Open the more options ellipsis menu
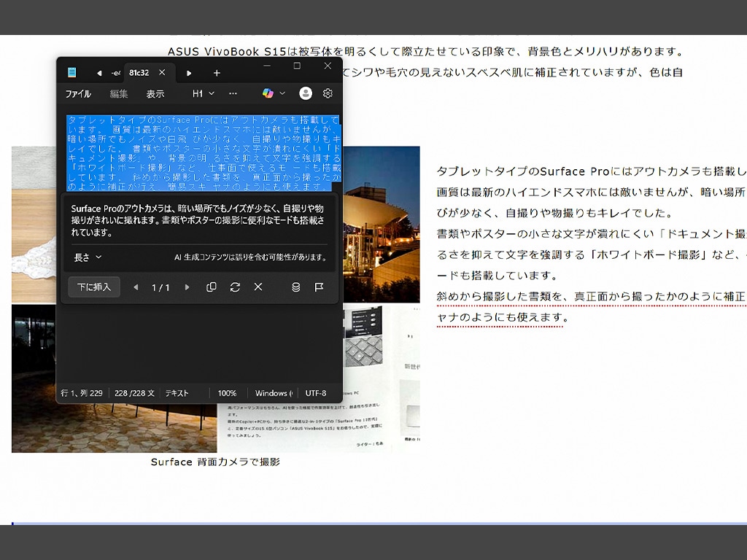 click(233, 94)
